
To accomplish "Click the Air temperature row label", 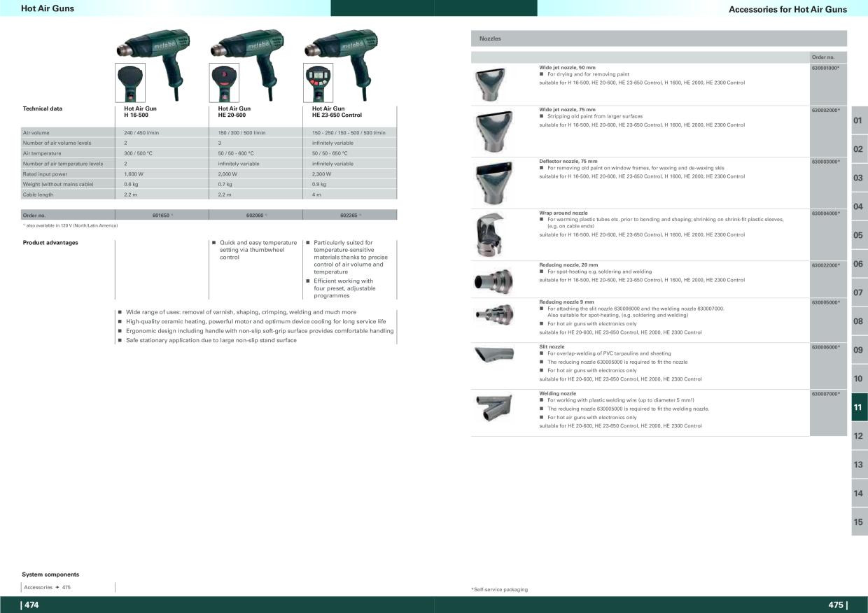I will coord(42,153).
